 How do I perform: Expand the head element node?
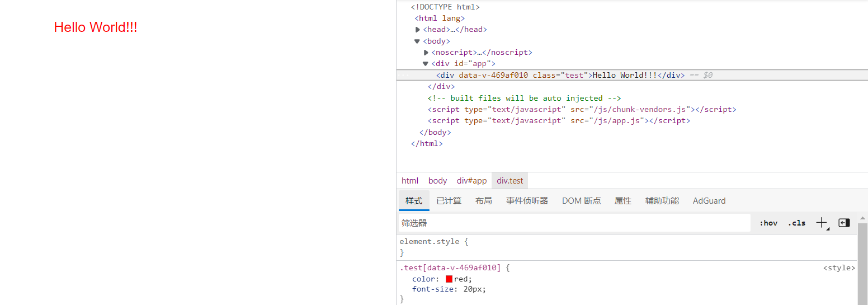click(418, 30)
